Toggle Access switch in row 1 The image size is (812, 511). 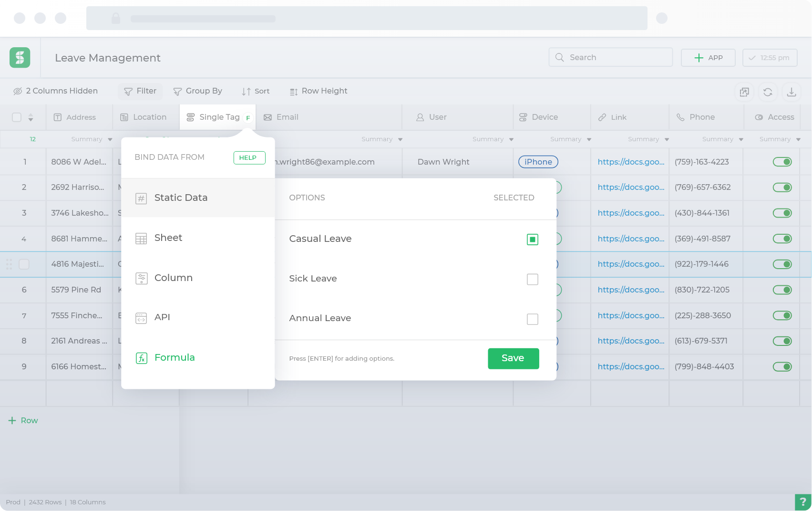pos(782,162)
